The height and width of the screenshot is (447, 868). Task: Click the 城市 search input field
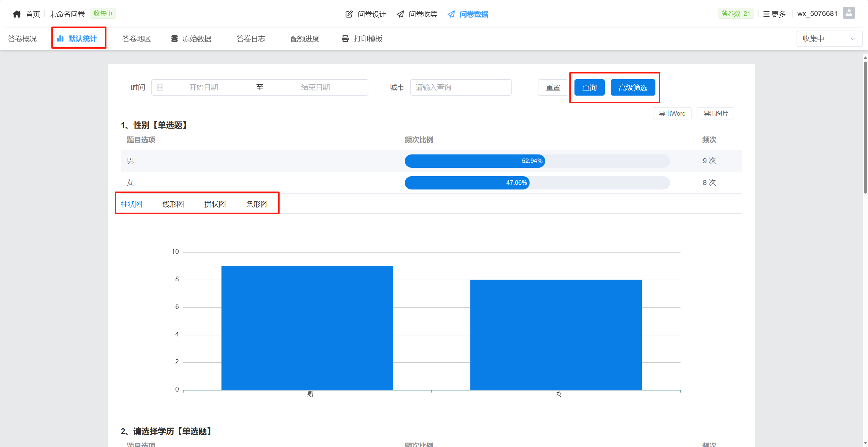pyautogui.click(x=460, y=87)
